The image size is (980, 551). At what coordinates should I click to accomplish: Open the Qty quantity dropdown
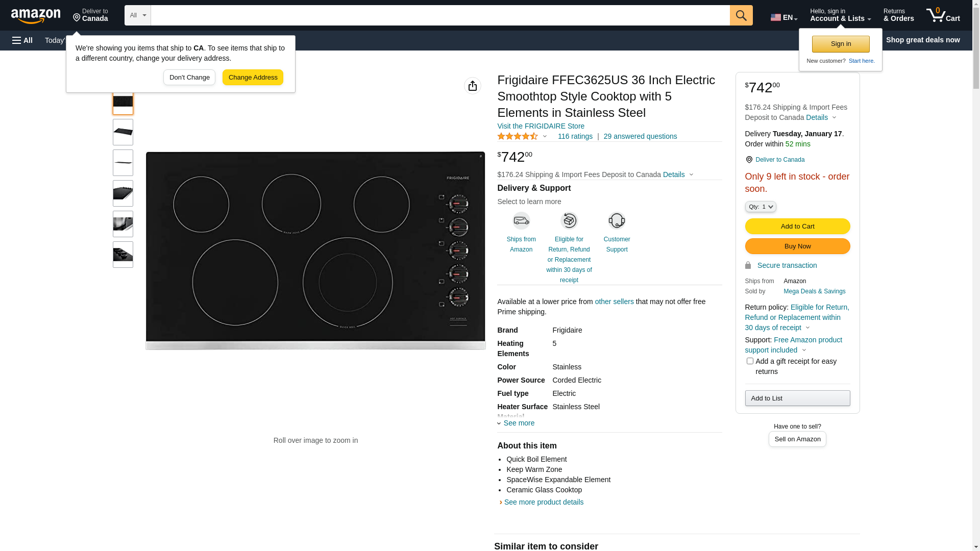[x=760, y=207]
